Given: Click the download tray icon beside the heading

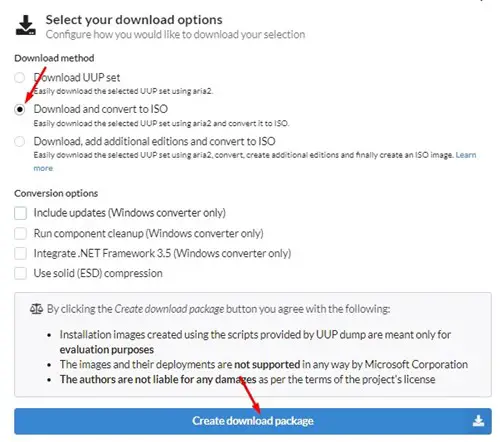Looking at the screenshot, I should [x=26, y=25].
